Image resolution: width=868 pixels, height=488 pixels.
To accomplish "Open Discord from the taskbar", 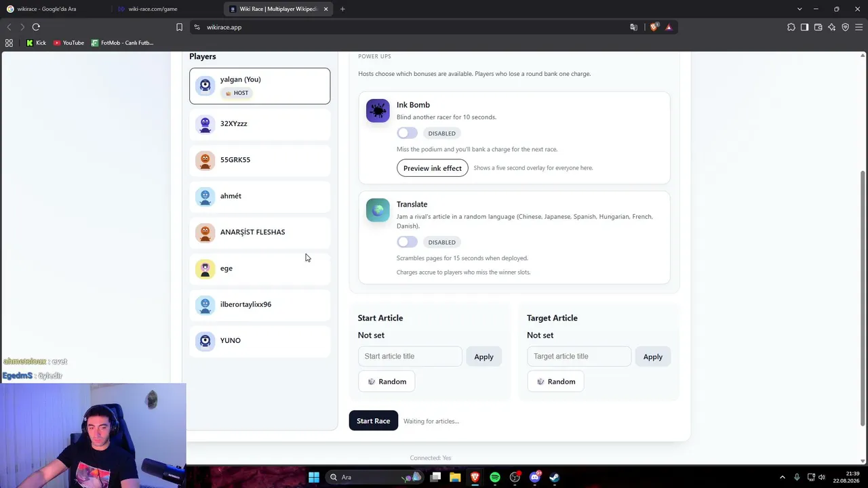I will [534, 477].
